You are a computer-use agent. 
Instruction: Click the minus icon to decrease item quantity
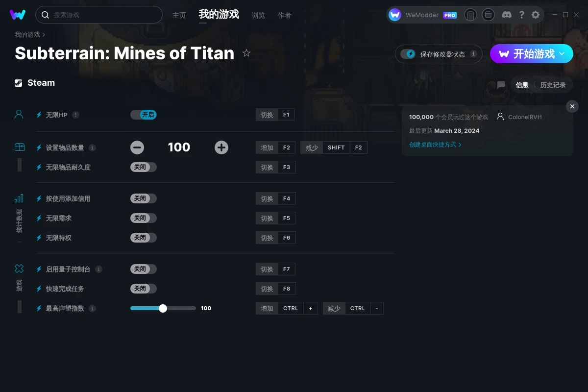pos(137,147)
